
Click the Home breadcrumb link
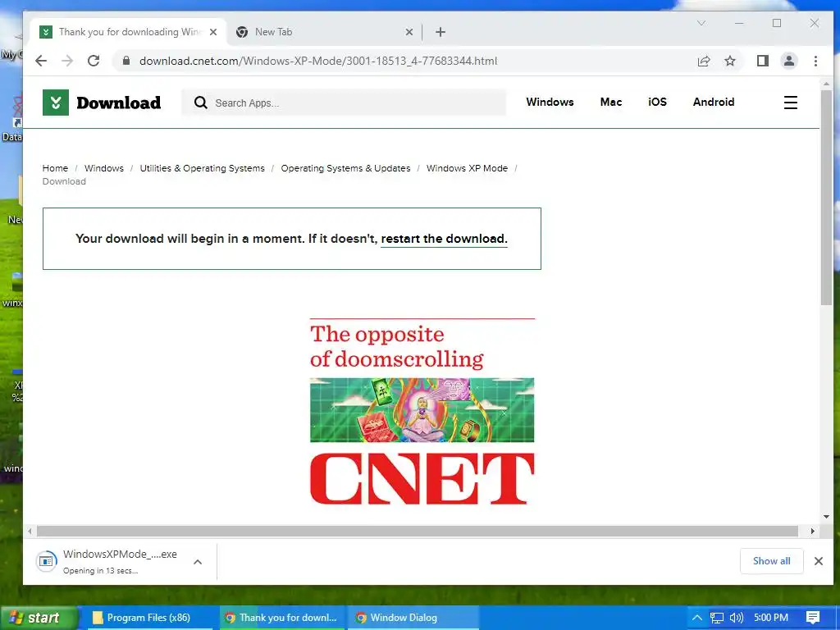point(55,168)
